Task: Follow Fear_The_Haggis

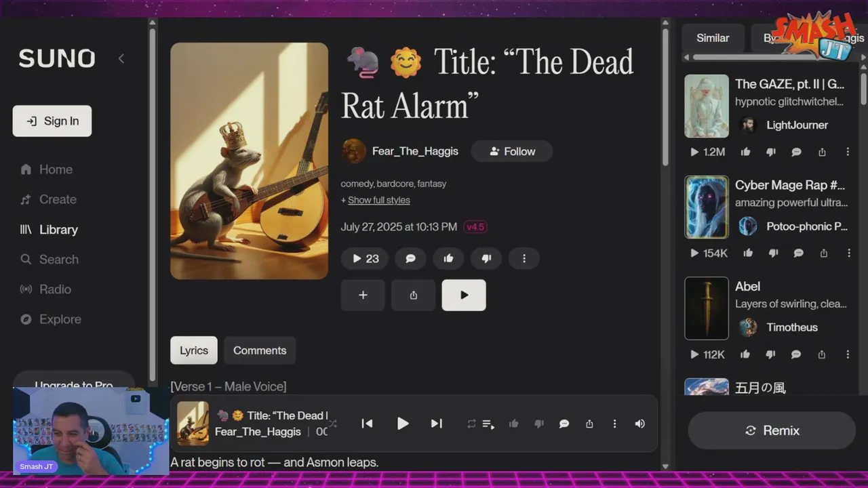Action: click(512, 151)
